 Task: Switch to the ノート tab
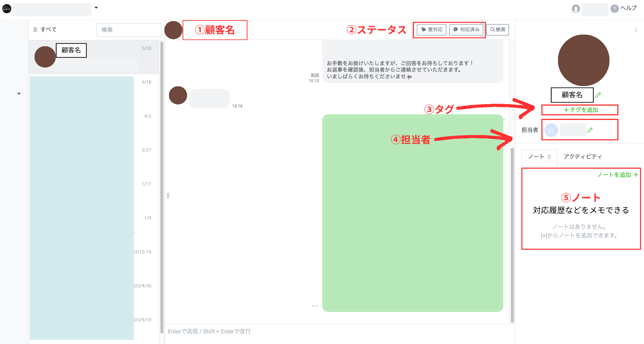coord(539,157)
